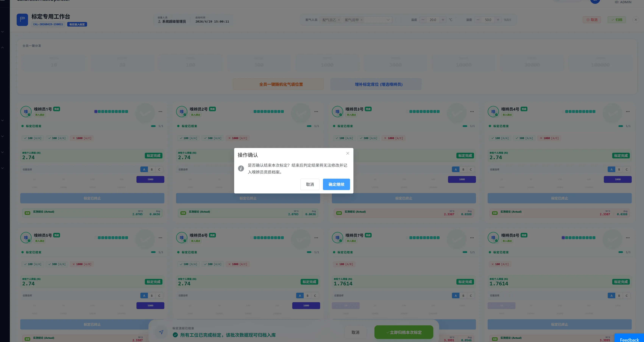Click the CAL-20260429-150011 ID tag
The image size is (644, 342).
[x=48, y=24]
